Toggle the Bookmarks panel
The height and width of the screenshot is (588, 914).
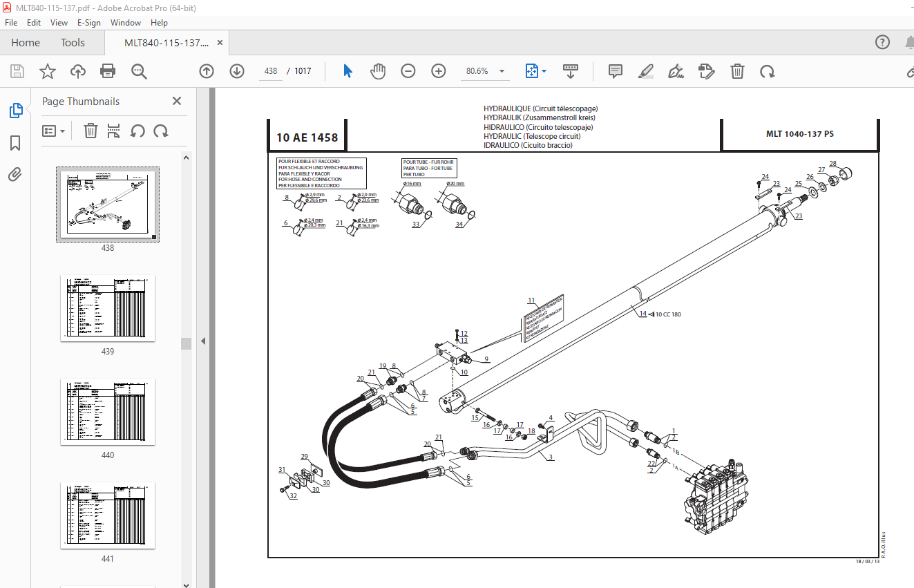(x=15, y=143)
